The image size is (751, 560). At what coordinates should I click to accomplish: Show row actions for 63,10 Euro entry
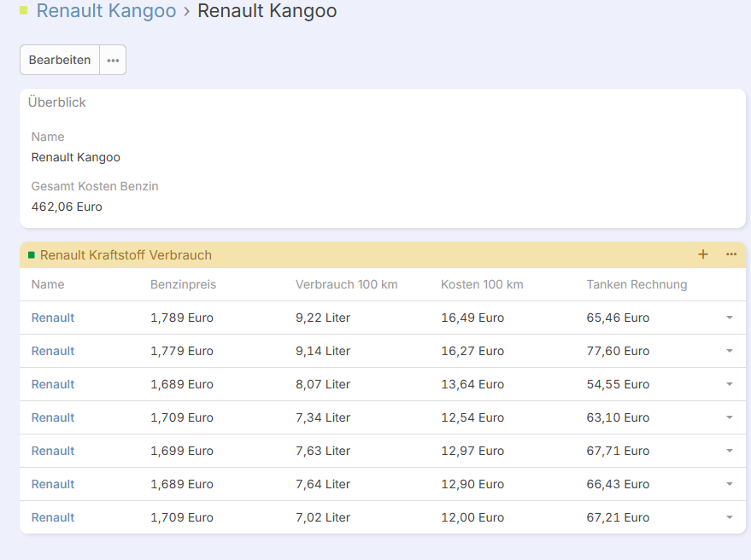[x=729, y=417]
